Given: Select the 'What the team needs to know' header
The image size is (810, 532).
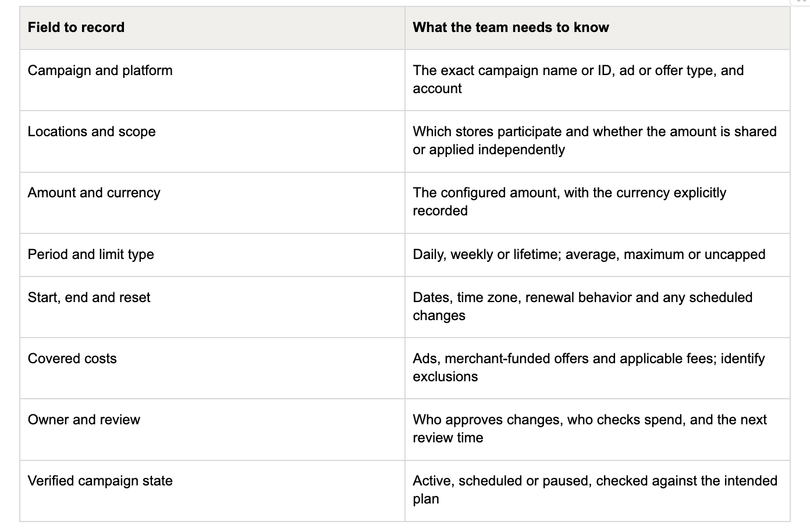Looking at the screenshot, I should point(598,28).
